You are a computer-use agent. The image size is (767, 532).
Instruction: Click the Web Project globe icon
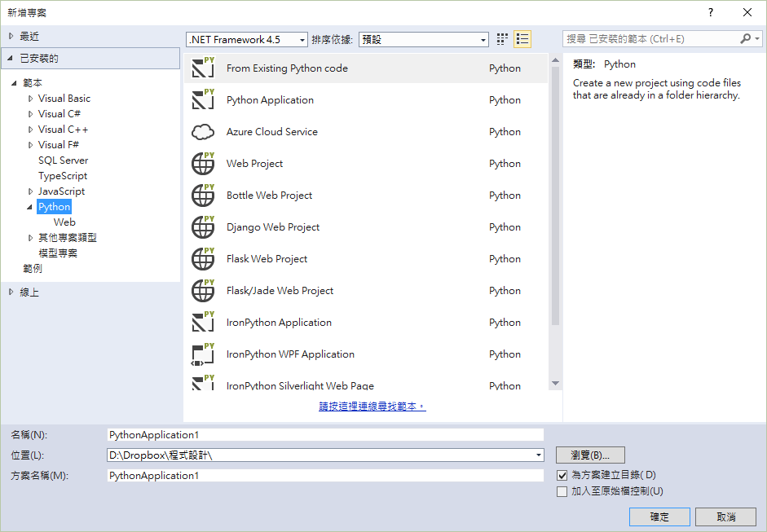[x=203, y=163]
